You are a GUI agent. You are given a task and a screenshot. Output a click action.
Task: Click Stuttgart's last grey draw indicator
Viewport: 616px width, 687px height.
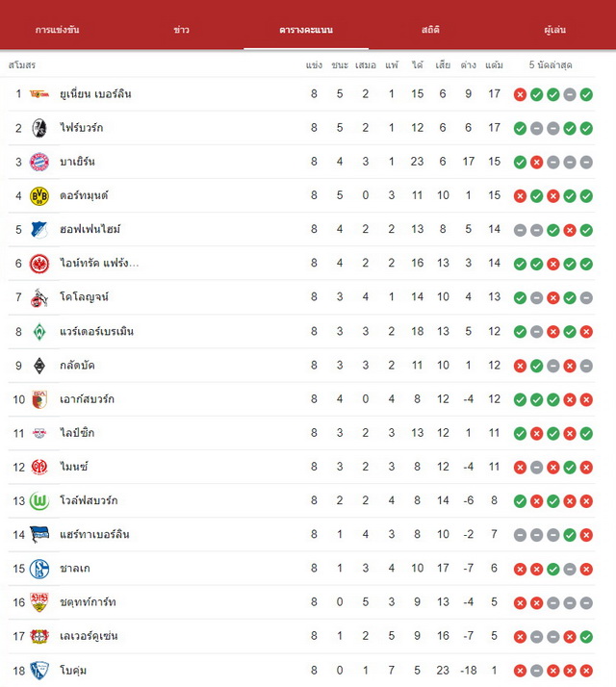click(586, 603)
